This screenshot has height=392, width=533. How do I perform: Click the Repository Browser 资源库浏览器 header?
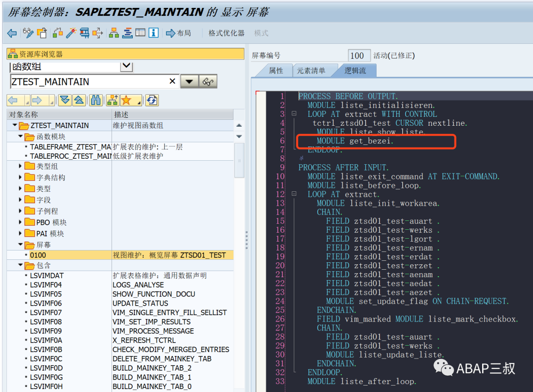125,54
